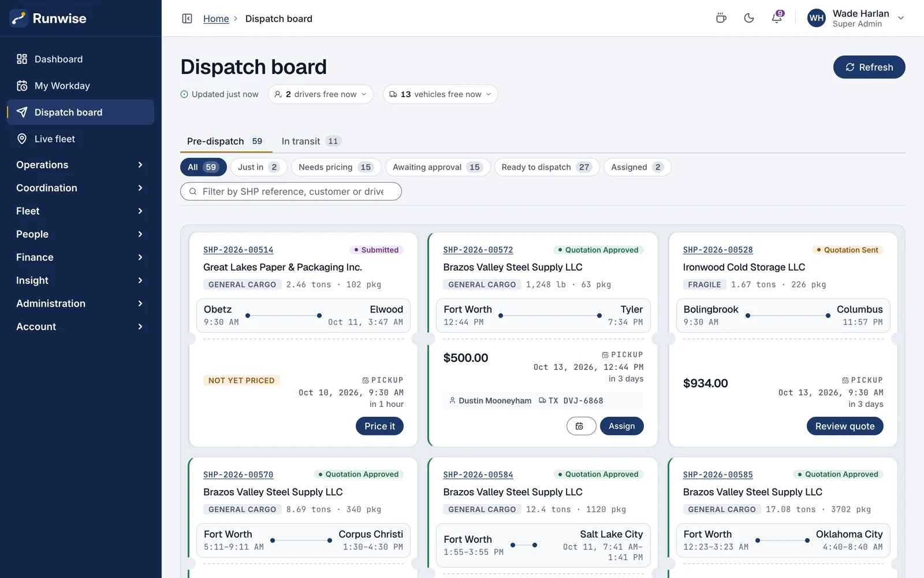Expand the Operations sidebar section

point(80,165)
